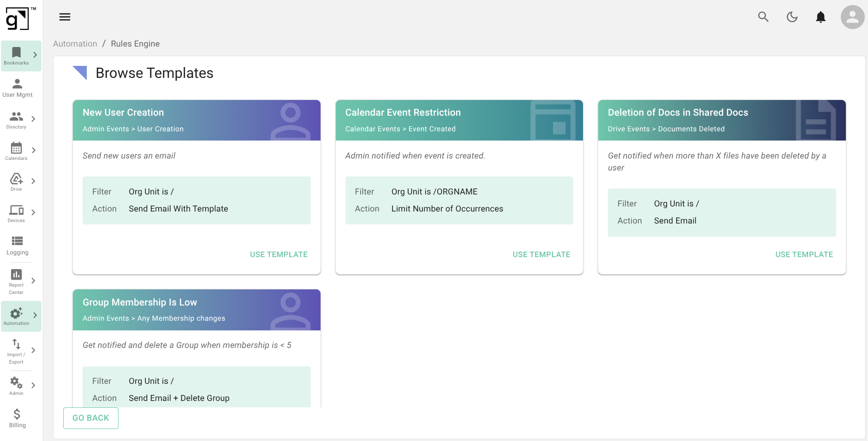Screen dimensions: 868x441
Task: Open the Report Center
Action: coord(16,282)
